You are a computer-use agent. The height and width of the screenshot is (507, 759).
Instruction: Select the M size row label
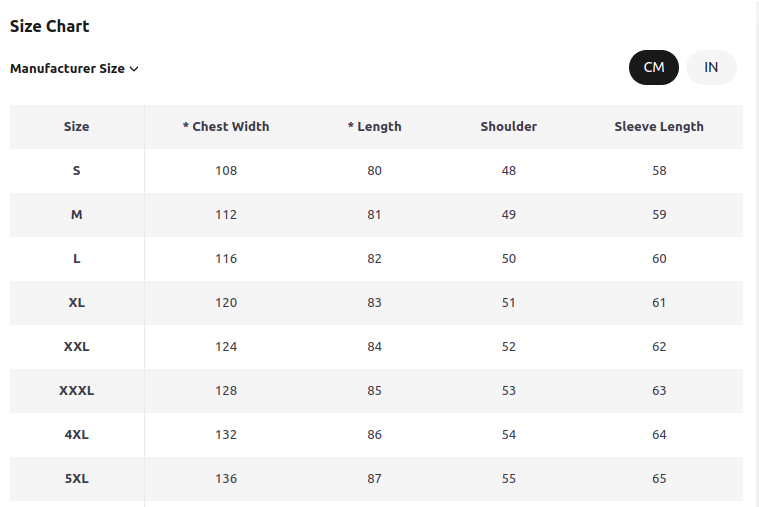point(76,215)
